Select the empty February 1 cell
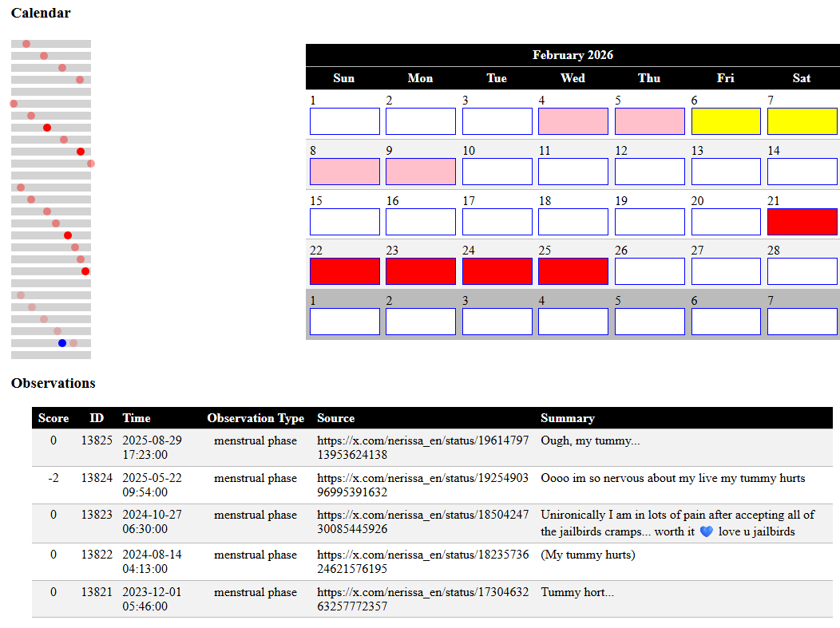 point(344,121)
